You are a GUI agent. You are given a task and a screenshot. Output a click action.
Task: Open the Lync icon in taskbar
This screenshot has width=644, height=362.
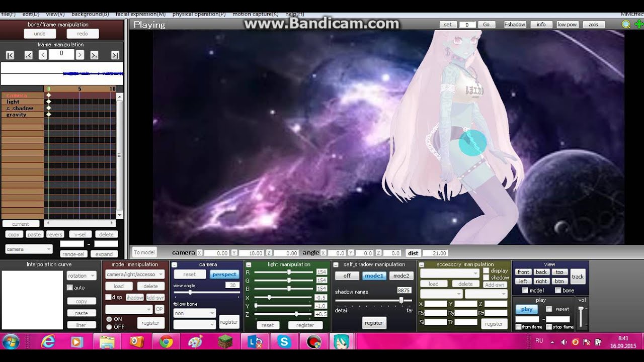255,342
